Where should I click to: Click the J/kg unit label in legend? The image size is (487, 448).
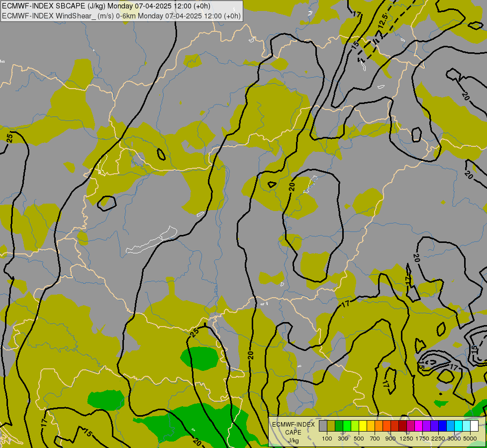coord(293,441)
